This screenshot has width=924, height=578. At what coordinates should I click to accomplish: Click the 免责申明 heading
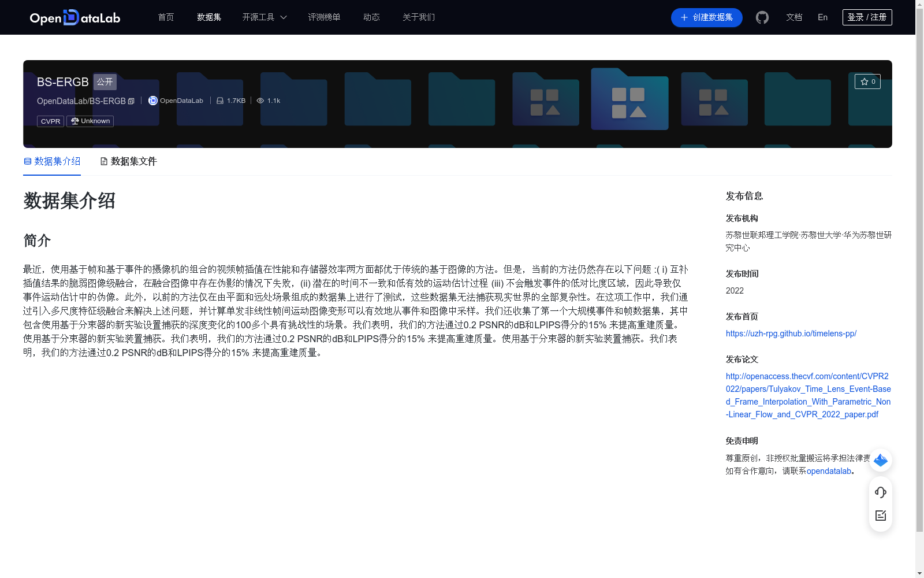pyautogui.click(x=742, y=441)
